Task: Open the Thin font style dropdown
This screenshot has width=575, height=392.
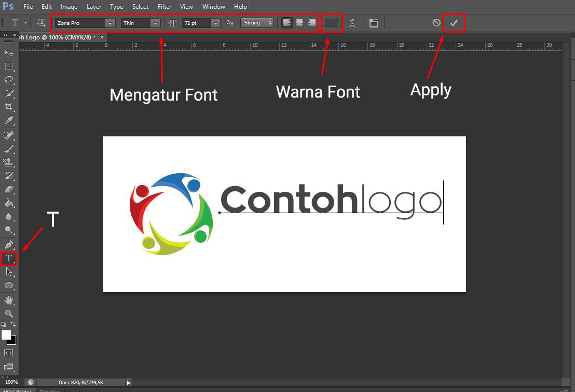Action: [155, 23]
